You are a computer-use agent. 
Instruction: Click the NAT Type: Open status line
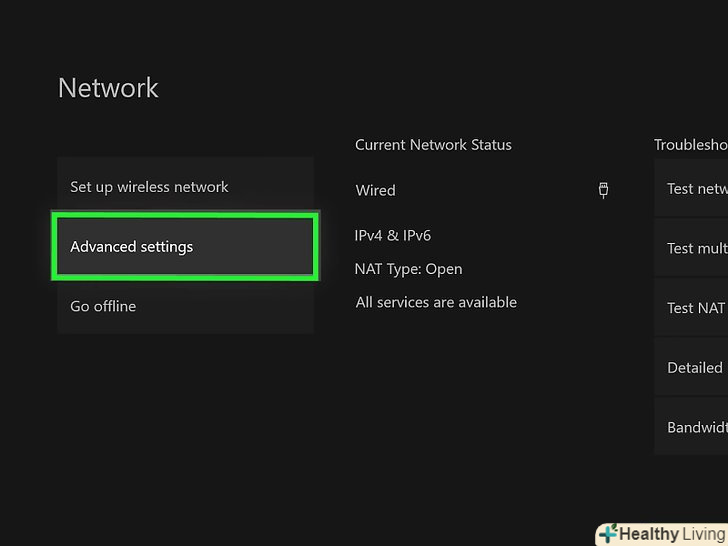pyautogui.click(x=408, y=269)
